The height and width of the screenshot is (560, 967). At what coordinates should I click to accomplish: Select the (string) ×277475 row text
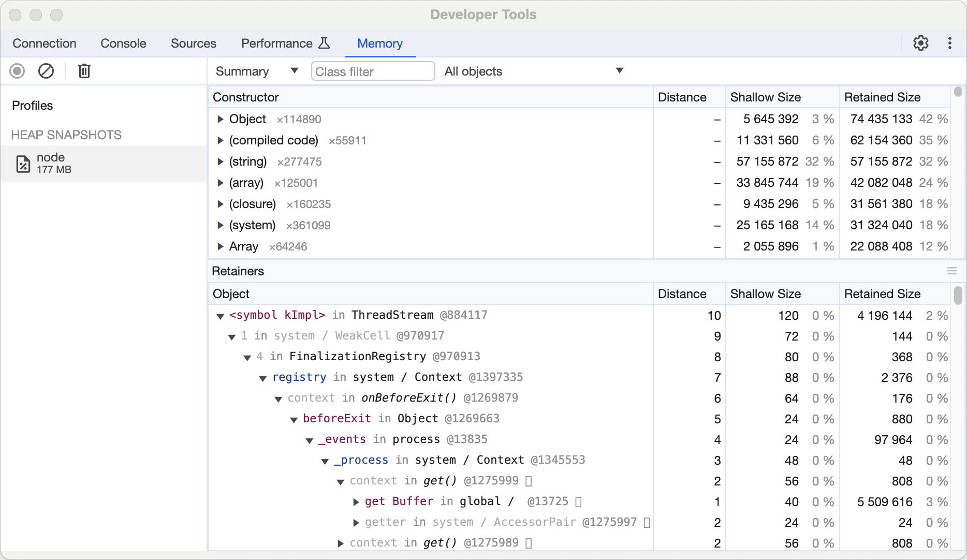[275, 161]
